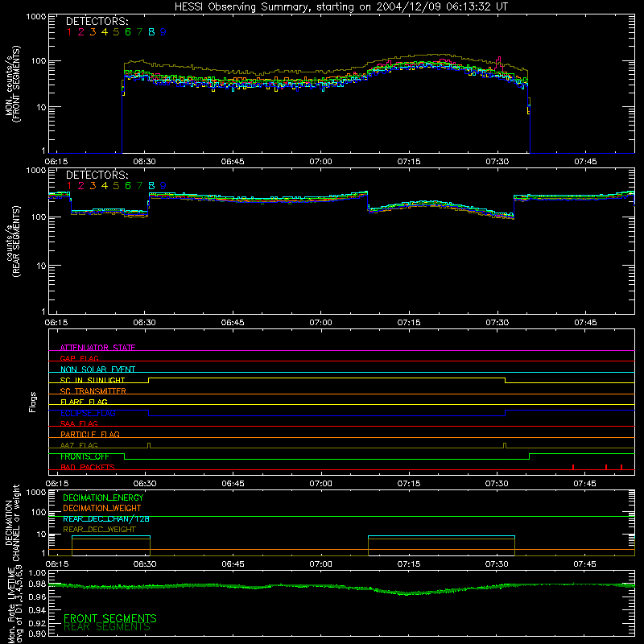Pick detector 8 in front segments legend

point(151,32)
